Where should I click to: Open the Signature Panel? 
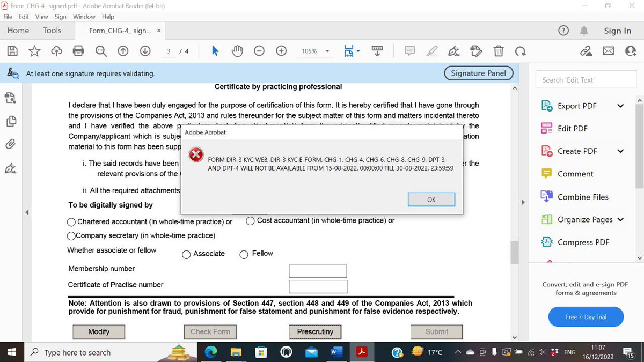pyautogui.click(x=479, y=73)
